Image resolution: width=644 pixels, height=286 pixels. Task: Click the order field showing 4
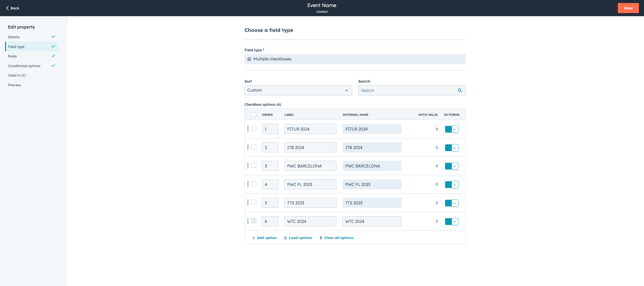click(270, 184)
